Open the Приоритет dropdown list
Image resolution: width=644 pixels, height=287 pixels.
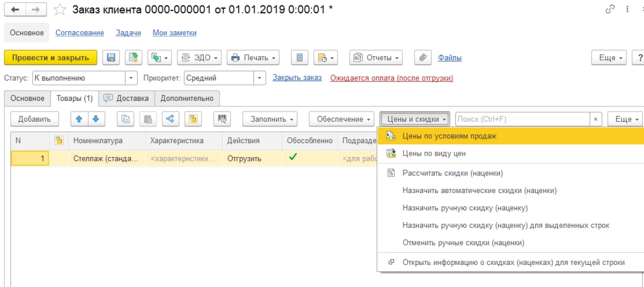coord(260,78)
